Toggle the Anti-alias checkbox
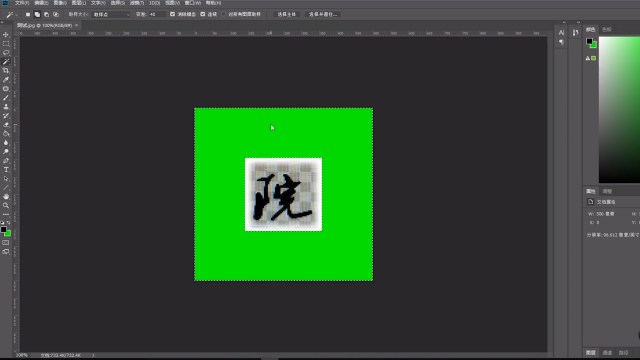This screenshot has height=360, width=640. pos(172,14)
